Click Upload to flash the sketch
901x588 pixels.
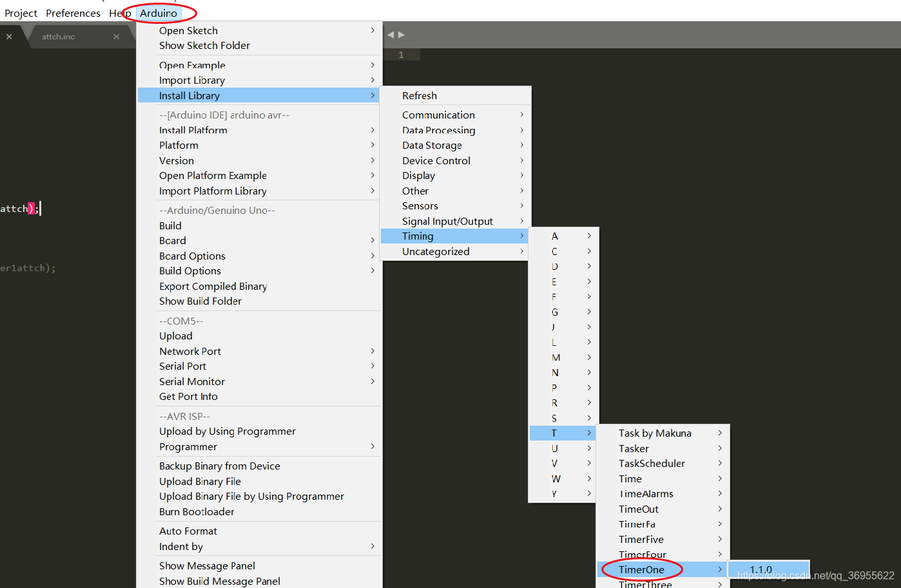(x=258, y=336)
